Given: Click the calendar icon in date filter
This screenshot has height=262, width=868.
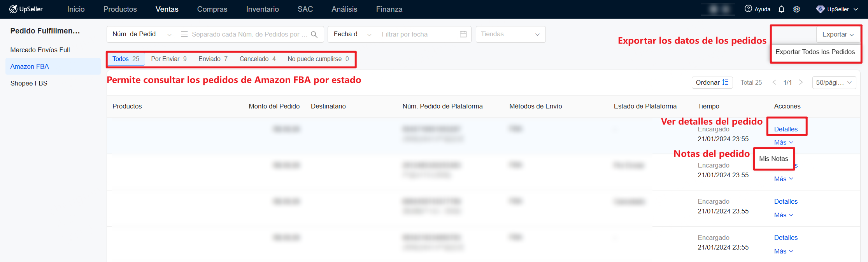Looking at the screenshot, I should click(x=463, y=34).
